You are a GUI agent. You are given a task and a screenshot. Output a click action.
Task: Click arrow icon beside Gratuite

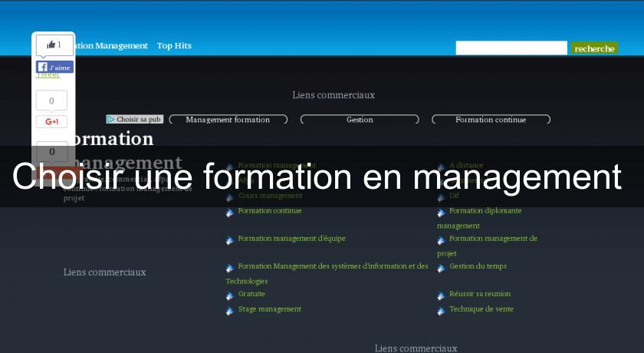(x=229, y=296)
